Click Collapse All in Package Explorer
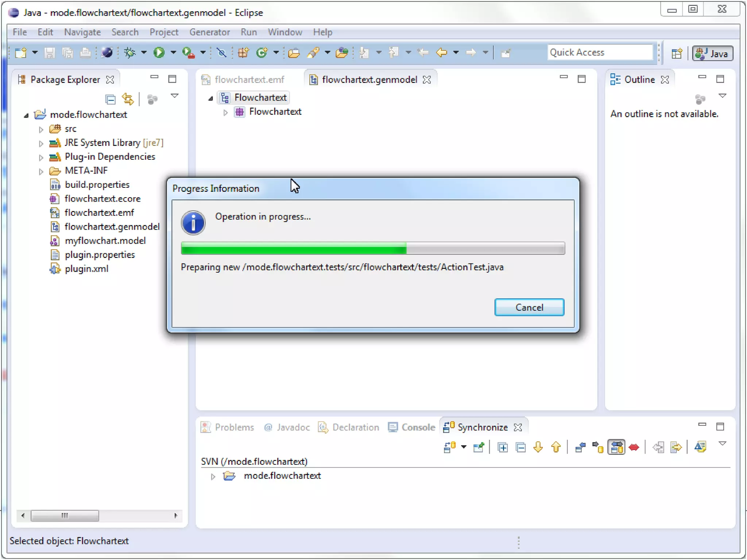 (110, 99)
